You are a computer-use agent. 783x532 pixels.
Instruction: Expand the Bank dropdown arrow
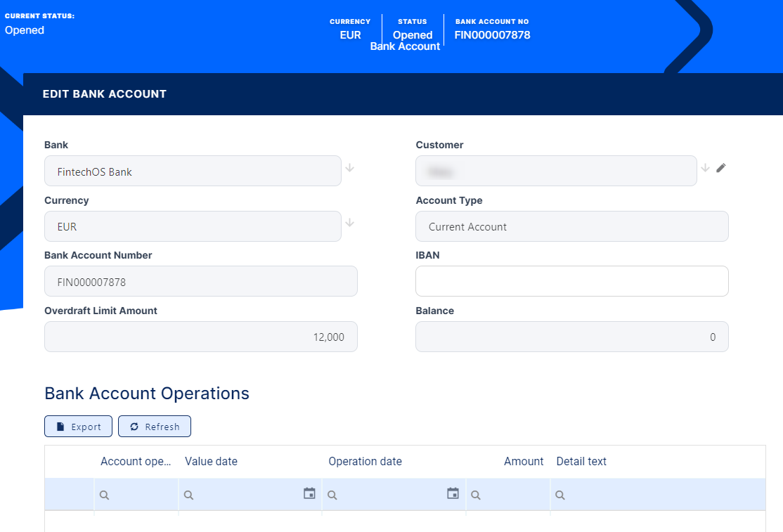pyautogui.click(x=350, y=168)
